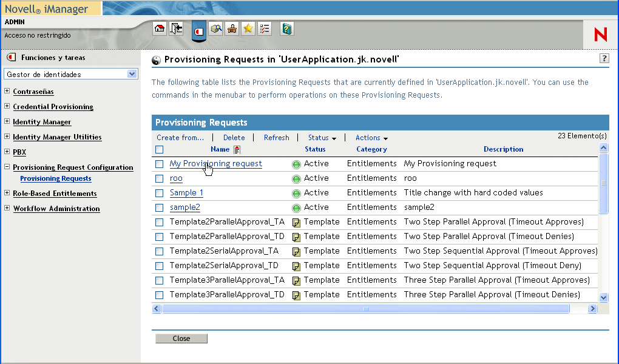This screenshot has width=619, height=364.
Task: Check the box for My Provisioning request
Action: click(159, 164)
